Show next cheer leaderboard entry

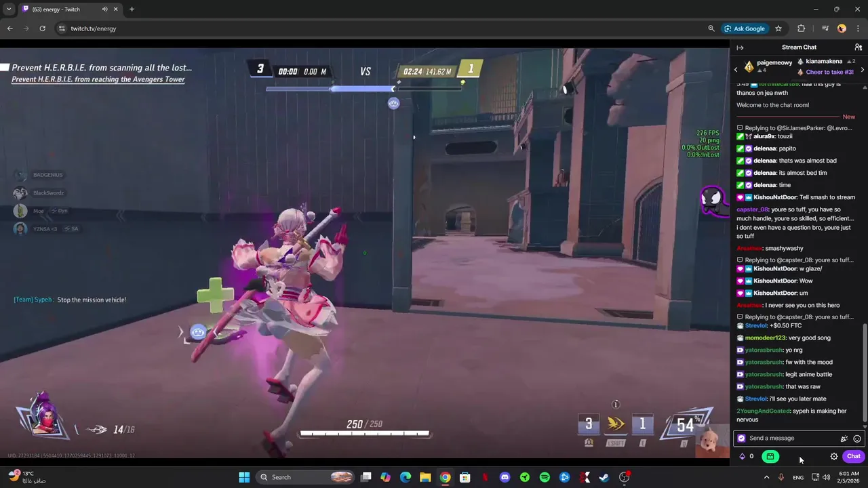(x=862, y=70)
